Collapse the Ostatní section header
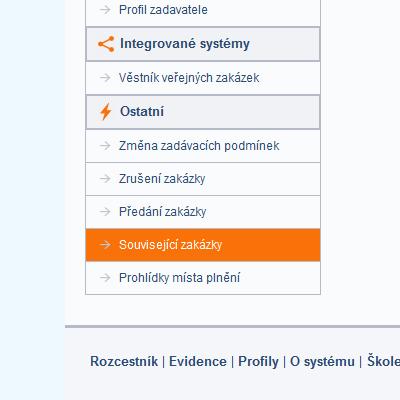 click(203, 112)
